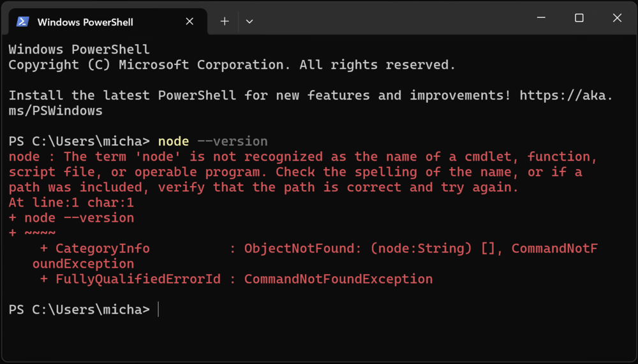Place cursor at the last PS prompt
Screen dimensions: 638x364
[158, 310]
